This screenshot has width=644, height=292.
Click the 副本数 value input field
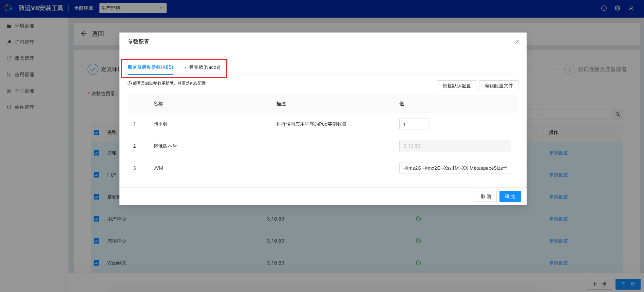[x=414, y=124]
